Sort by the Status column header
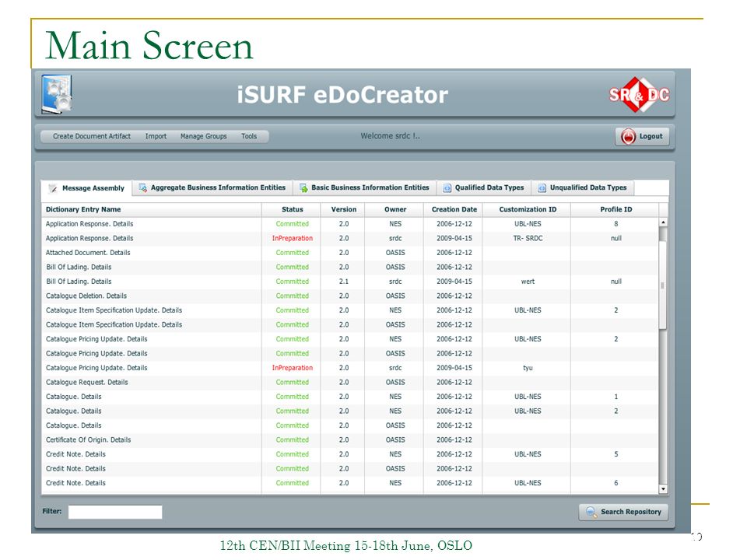The image size is (747, 560). click(x=292, y=209)
